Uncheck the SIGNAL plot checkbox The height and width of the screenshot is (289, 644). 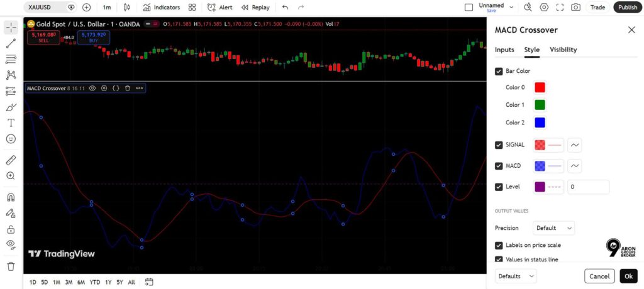click(x=499, y=145)
